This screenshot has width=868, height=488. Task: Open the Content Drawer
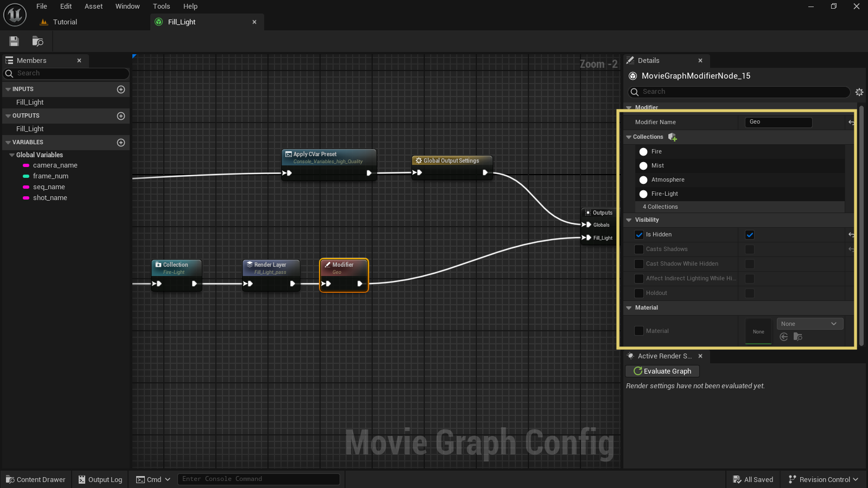click(36, 479)
